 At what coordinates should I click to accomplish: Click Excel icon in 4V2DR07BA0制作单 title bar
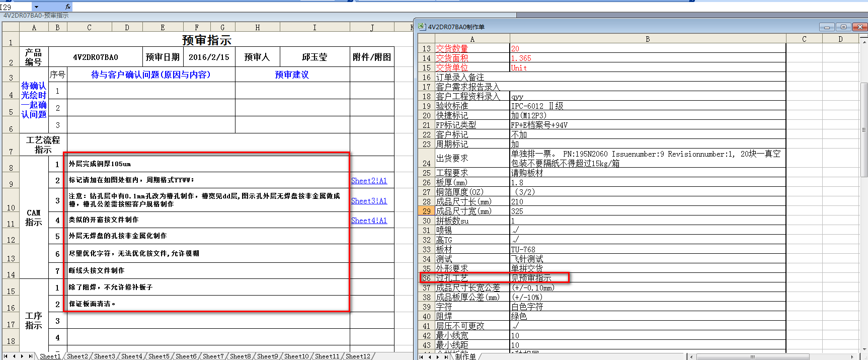[x=422, y=27]
